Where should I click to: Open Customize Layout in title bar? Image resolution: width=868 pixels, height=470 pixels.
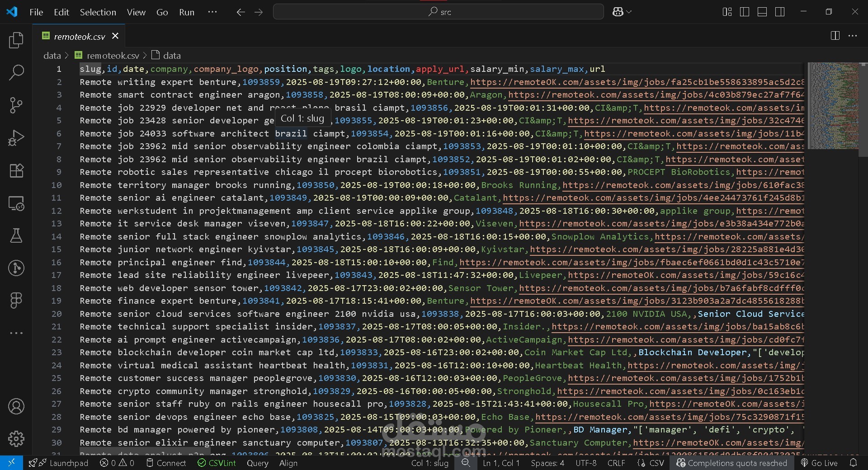727,12
